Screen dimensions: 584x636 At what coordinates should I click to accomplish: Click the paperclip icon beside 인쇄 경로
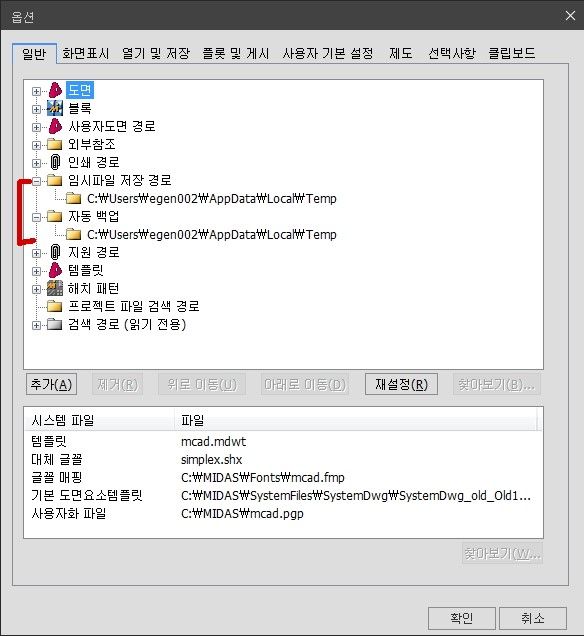55,162
